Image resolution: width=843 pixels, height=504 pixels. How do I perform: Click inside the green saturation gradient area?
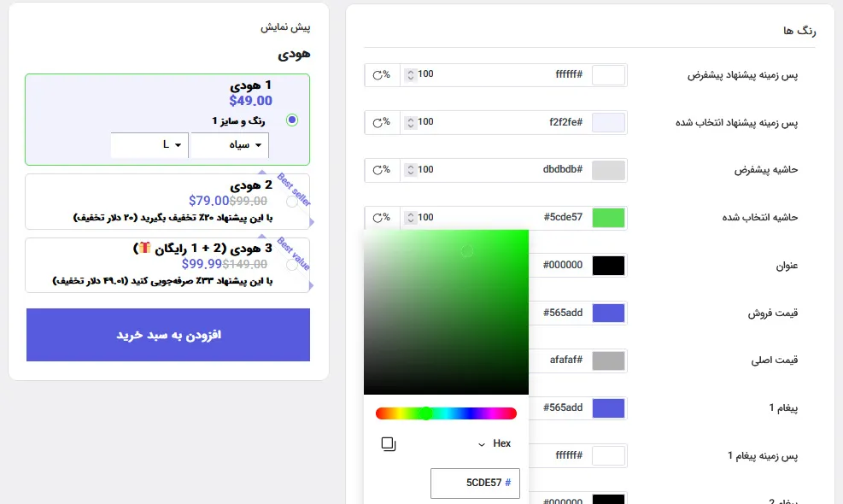pos(446,312)
